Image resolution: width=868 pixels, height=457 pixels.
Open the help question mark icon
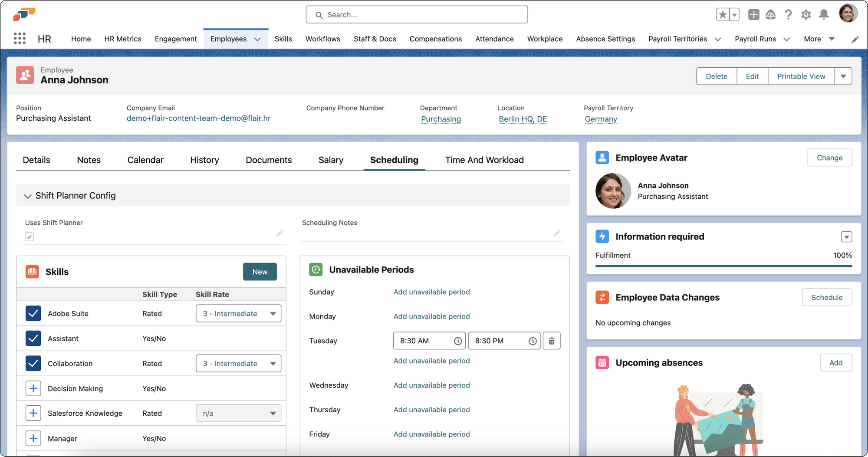788,15
